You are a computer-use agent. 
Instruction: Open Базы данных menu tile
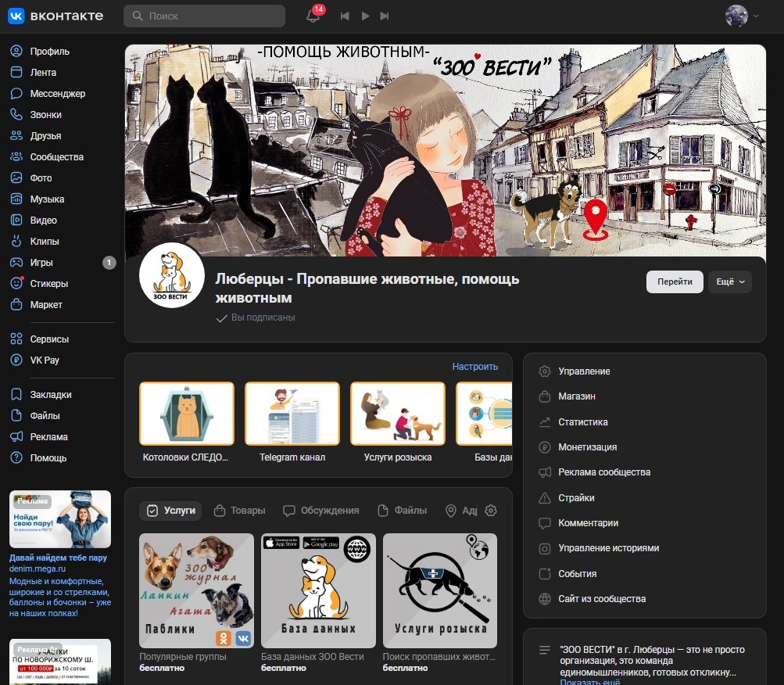(x=484, y=422)
